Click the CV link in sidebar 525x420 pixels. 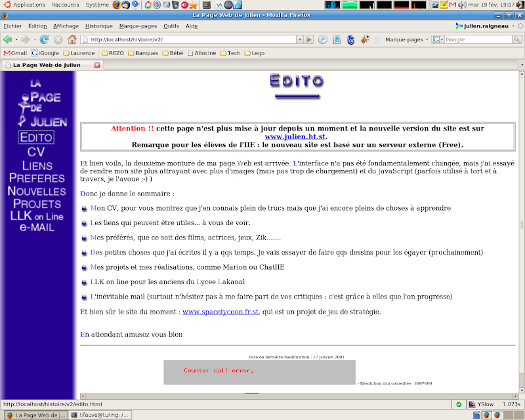36,152
